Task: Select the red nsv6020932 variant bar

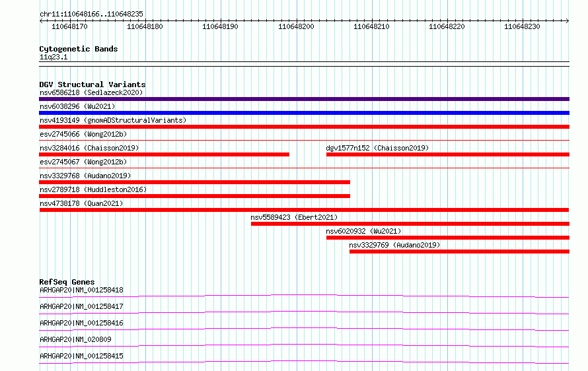Action: pos(448,238)
